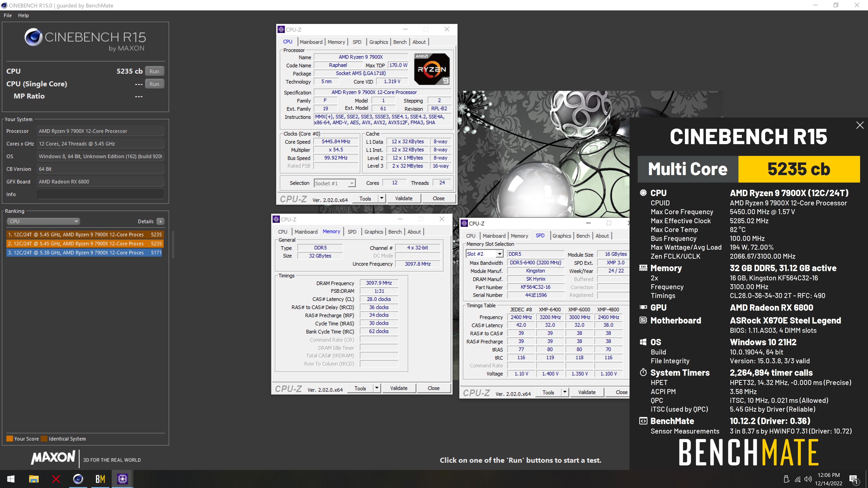The height and width of the screenshot is (488, 868).
Task: Click the Ranking Details arrow button
Action: 160,221
